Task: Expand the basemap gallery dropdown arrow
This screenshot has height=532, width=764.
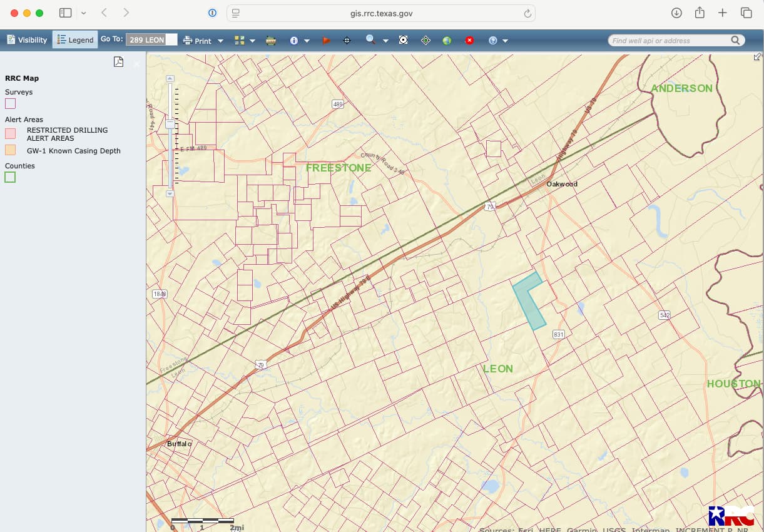Action: tap(252, 41)
